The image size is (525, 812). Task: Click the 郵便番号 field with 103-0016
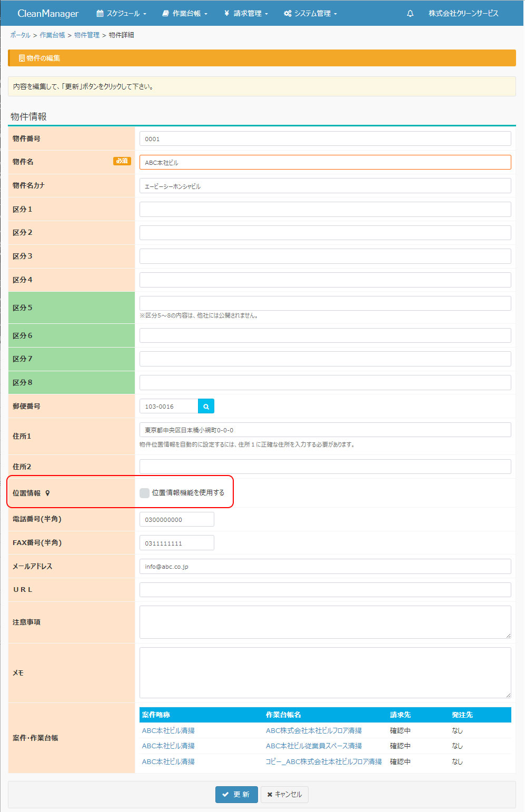coord(169,406)
